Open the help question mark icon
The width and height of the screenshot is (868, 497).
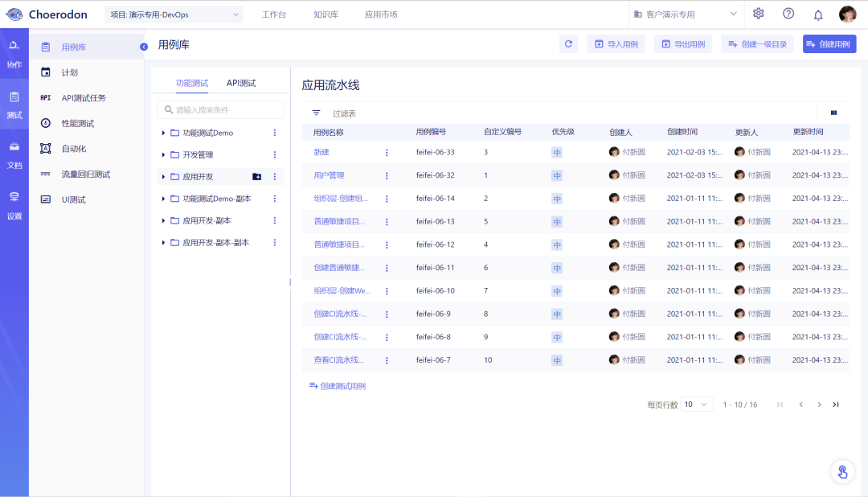coord(788,14)
